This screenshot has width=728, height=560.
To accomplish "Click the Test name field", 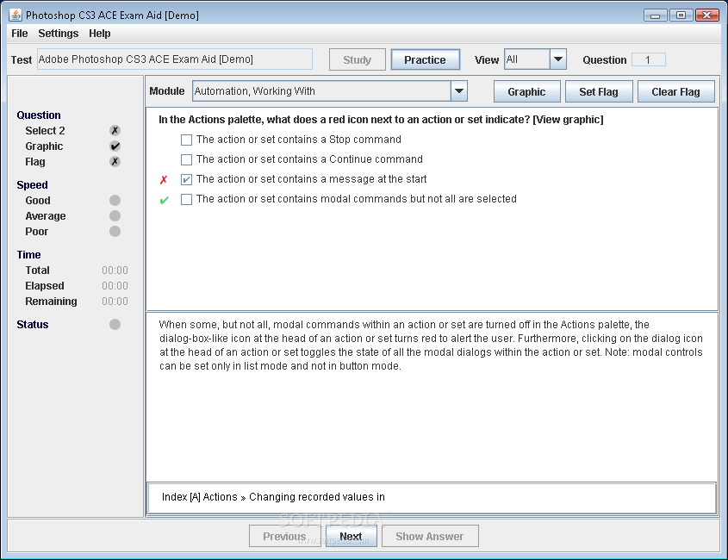I will click(175, 59).
